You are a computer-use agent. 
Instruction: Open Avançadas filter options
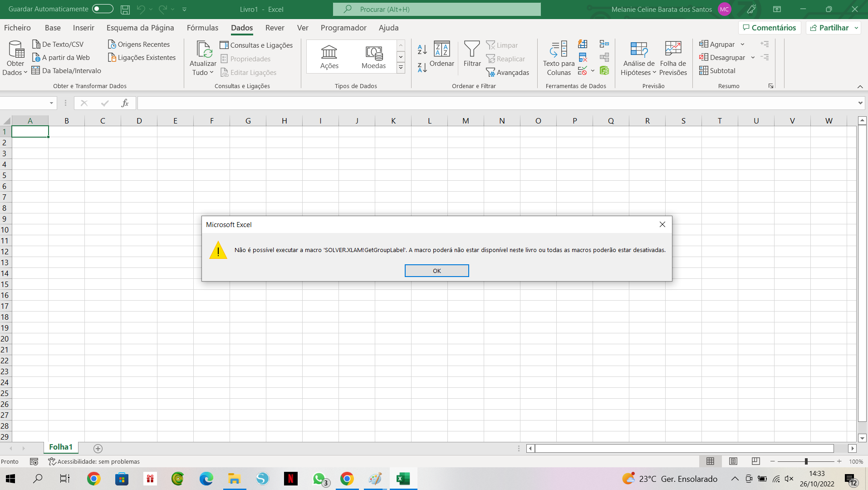[507, 72]
